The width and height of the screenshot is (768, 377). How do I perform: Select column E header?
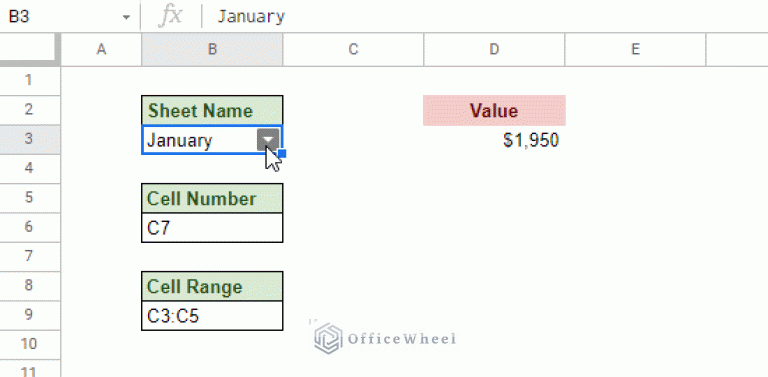click(x=635, y=49)
